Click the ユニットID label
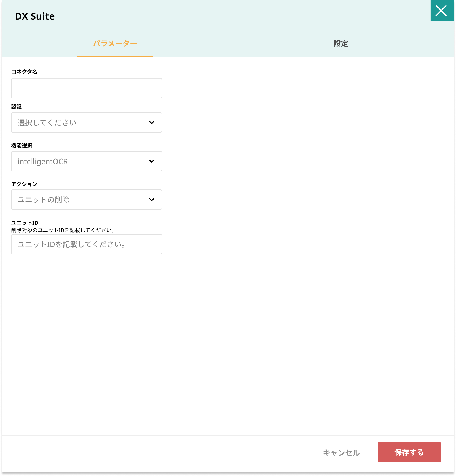The image size is (456, 476). pyautogui.click(x=25, y=223)
